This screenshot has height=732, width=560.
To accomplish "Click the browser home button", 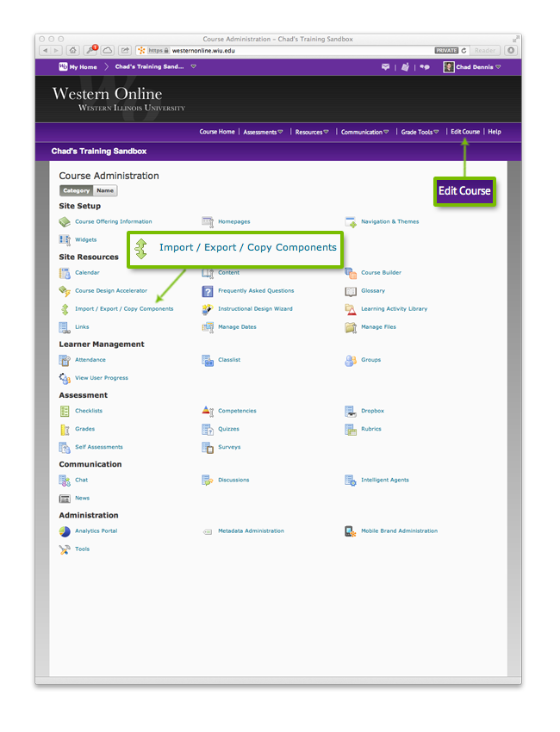I will click(73, 51).
